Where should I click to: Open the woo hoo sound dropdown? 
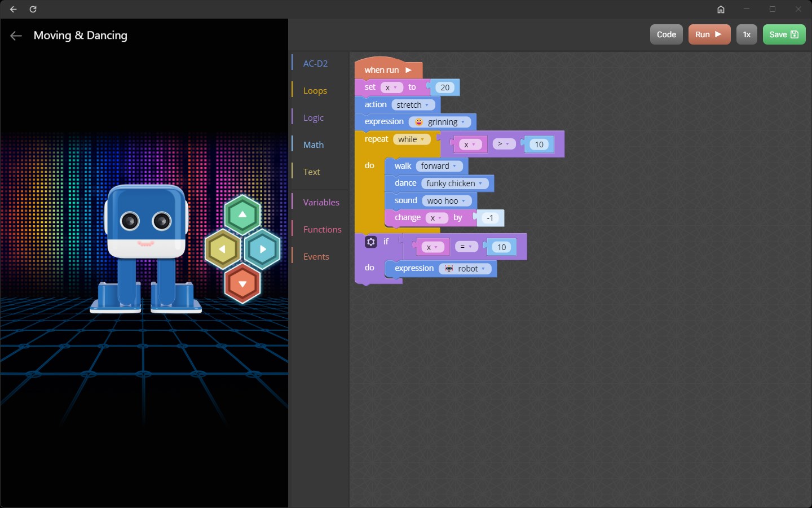tap(446, 200)
